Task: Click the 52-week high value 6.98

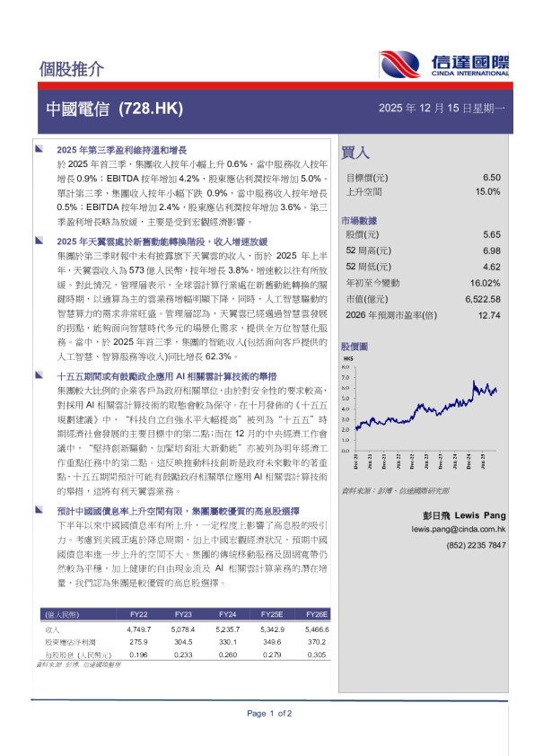Action: click(x=492, y=251)
